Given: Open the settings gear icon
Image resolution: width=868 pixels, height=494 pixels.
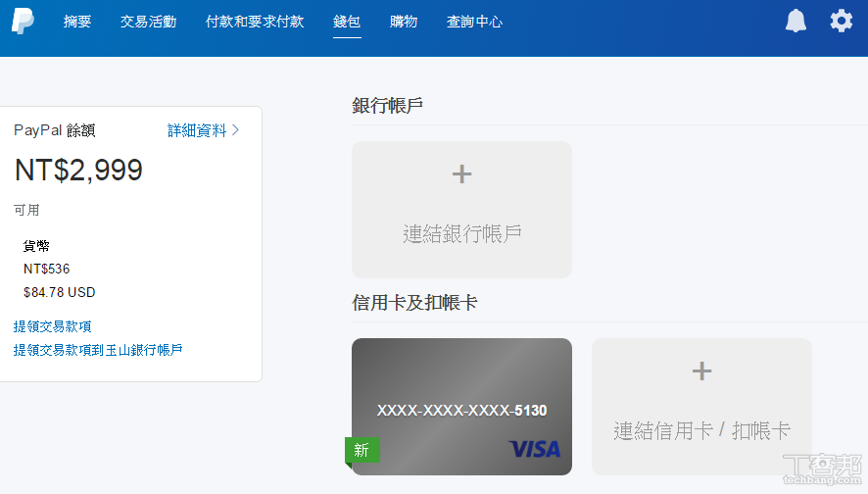Looking at the screenshot, I should coord(841,21).
